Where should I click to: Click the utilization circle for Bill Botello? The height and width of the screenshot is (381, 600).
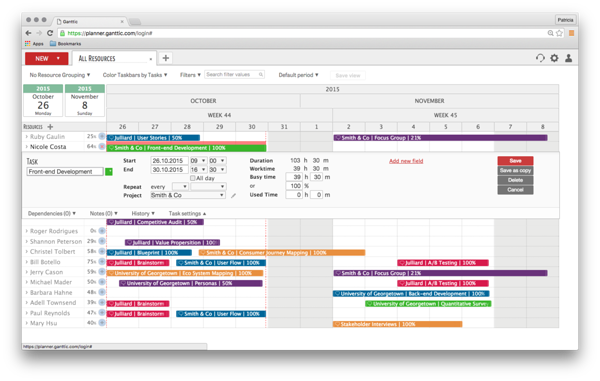tap(102, 262)
